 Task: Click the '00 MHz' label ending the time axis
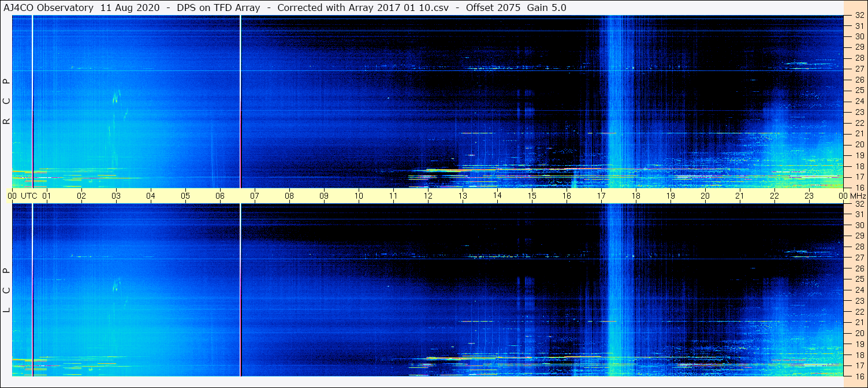click(852, 196)
